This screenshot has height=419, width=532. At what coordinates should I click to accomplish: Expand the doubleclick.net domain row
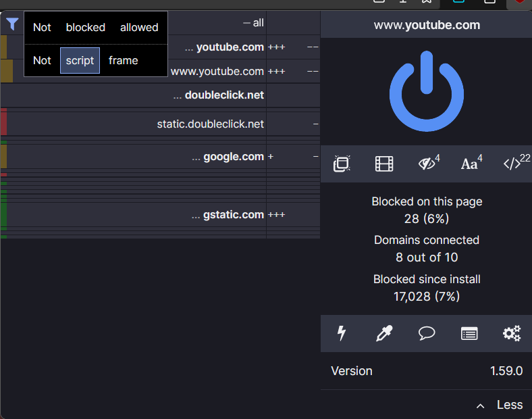pyautogui.click(x=134, y=95)
